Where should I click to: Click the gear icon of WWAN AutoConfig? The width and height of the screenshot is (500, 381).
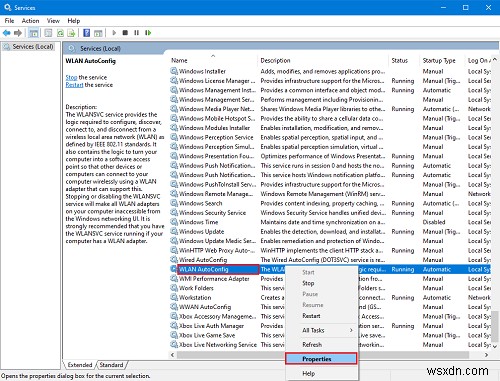[174, 307]
